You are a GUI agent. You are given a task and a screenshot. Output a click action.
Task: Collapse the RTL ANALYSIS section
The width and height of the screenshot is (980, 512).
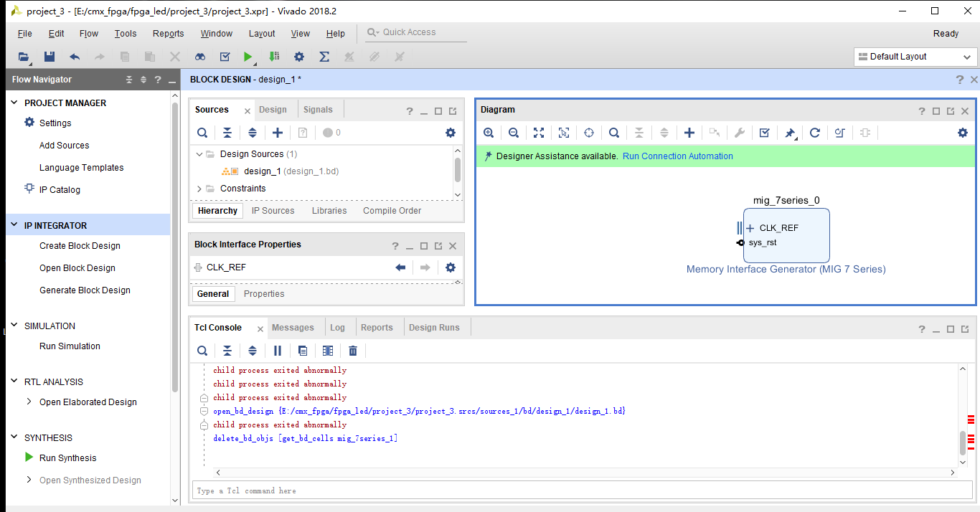[x=14, y=381]
